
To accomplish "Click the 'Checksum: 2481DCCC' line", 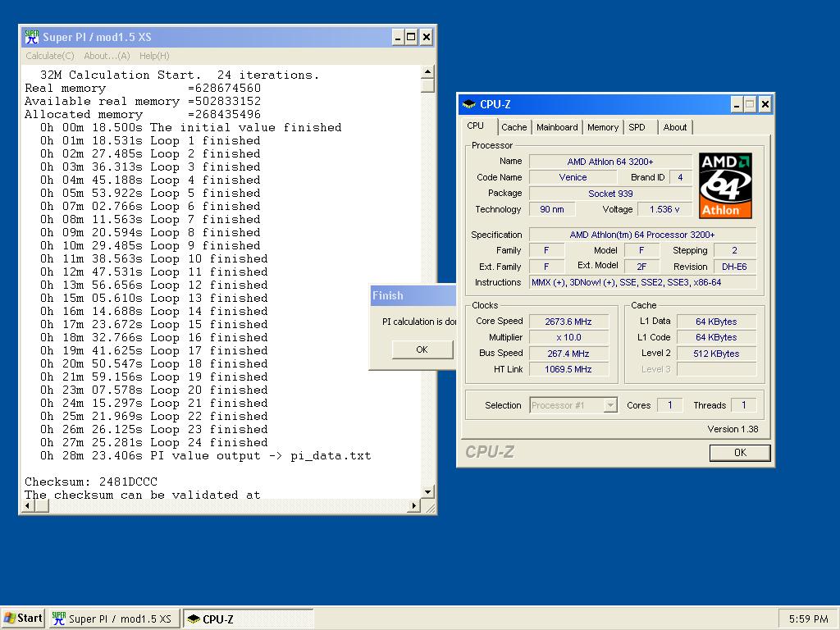I will pyautogui.click(x=91, y=482).
